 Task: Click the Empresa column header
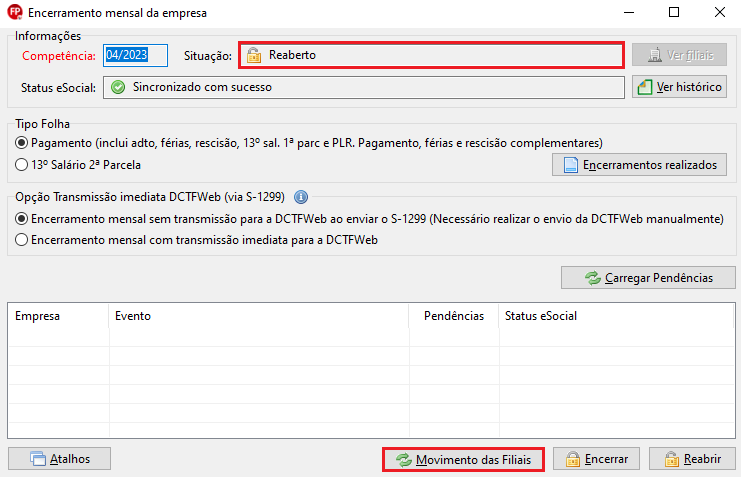[58, 316]
